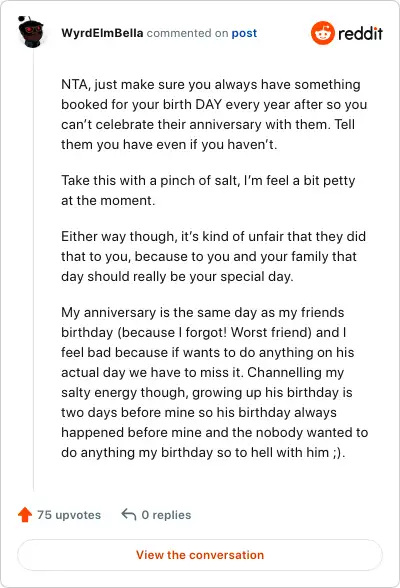
Task: Open the WyrdElmBella username profile
Action: click(x=102, y=33)
